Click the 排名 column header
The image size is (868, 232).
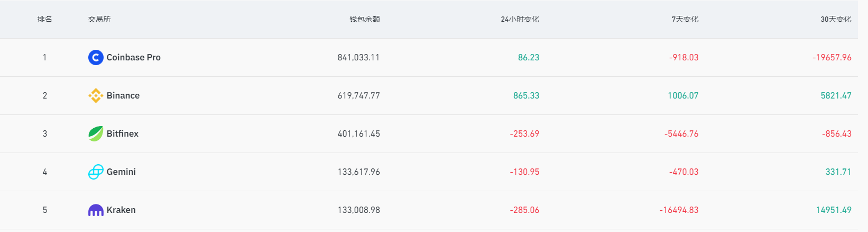pos(44,19)
